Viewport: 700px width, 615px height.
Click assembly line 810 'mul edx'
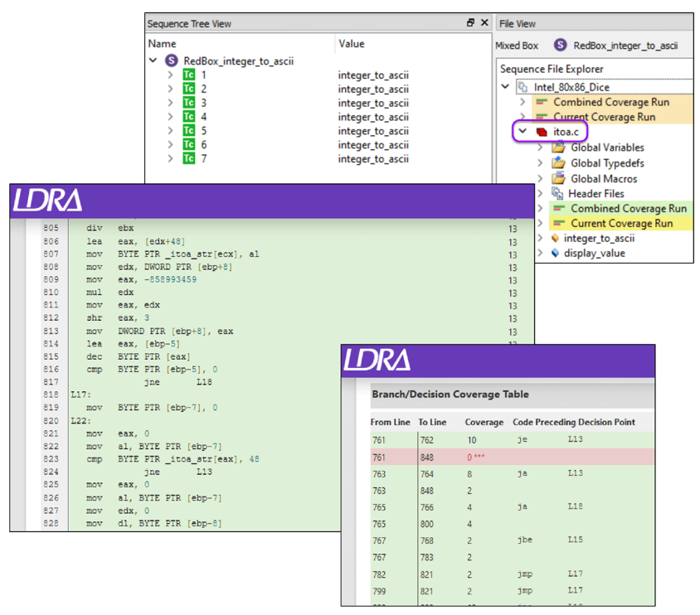pos(109,293)
